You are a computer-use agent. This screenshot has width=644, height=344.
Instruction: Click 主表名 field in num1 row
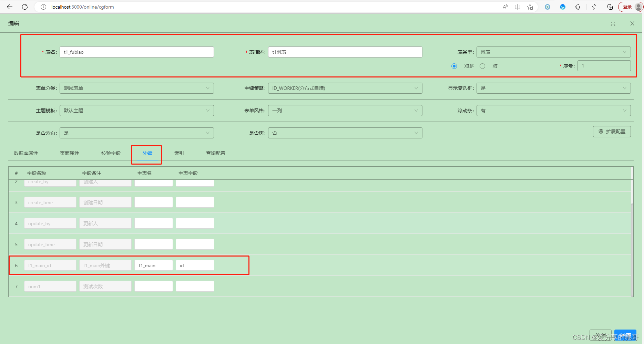click(154, 286)
